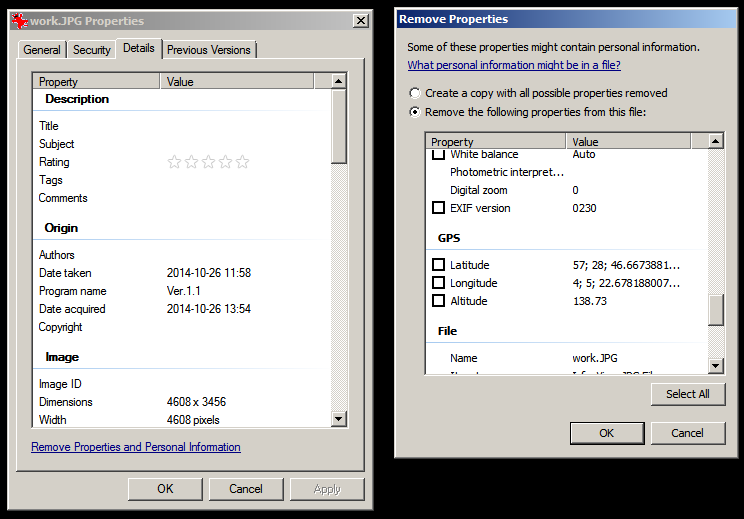Select EXIF version value 0230

[x=584, y=208]
